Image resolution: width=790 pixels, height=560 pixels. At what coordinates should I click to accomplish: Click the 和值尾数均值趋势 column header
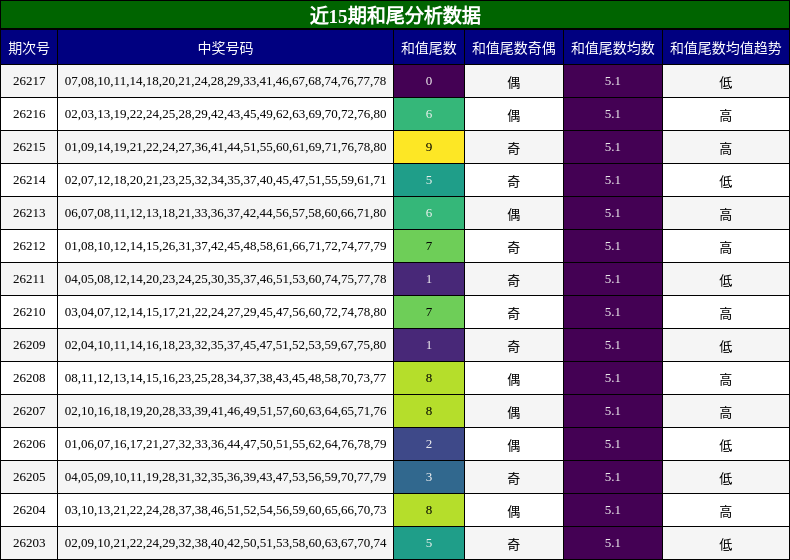click(x=726, y=48)
